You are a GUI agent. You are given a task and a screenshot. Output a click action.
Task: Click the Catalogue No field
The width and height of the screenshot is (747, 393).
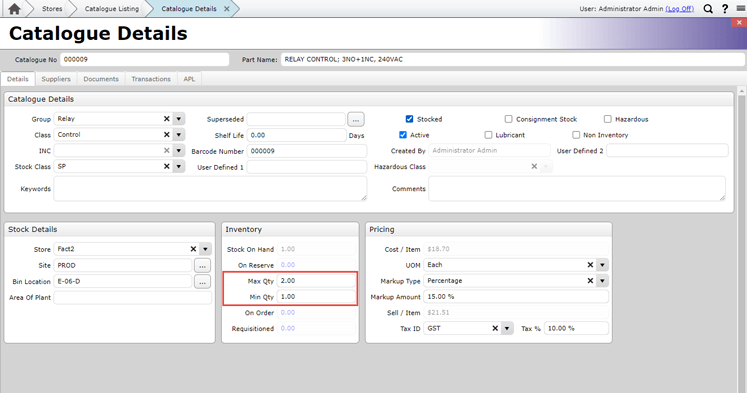(145, 60)
